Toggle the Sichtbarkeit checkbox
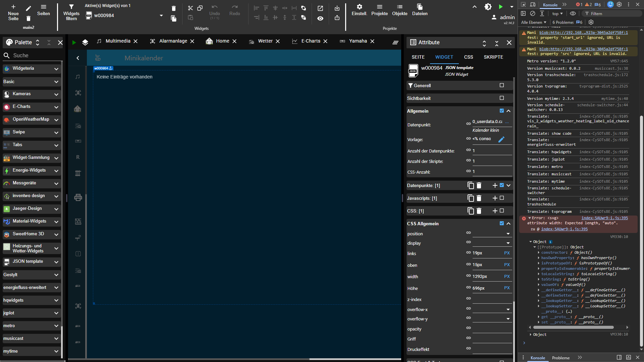Screen dimensions: 644x362 click(x=502, y=98)
